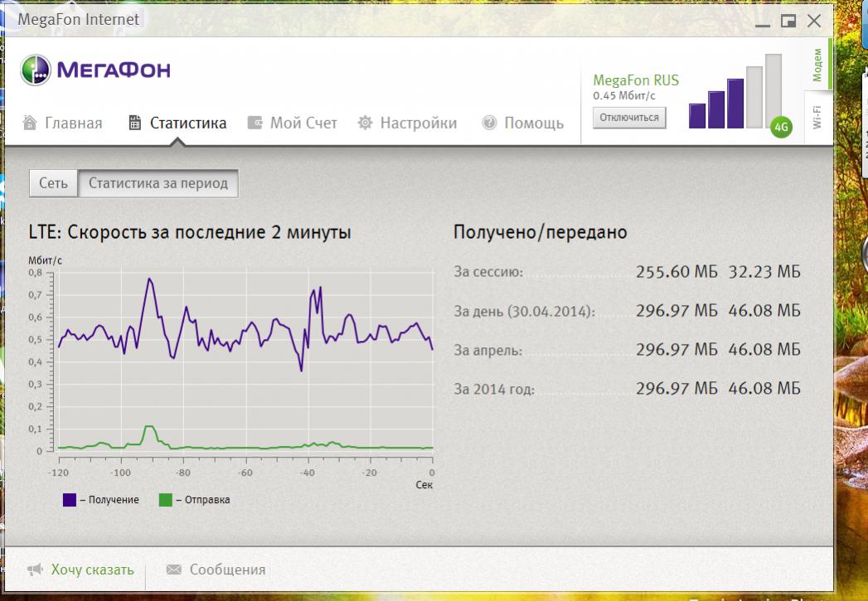
Task: Click the 32.23 МБ session sent value
Action: point(764,272)
